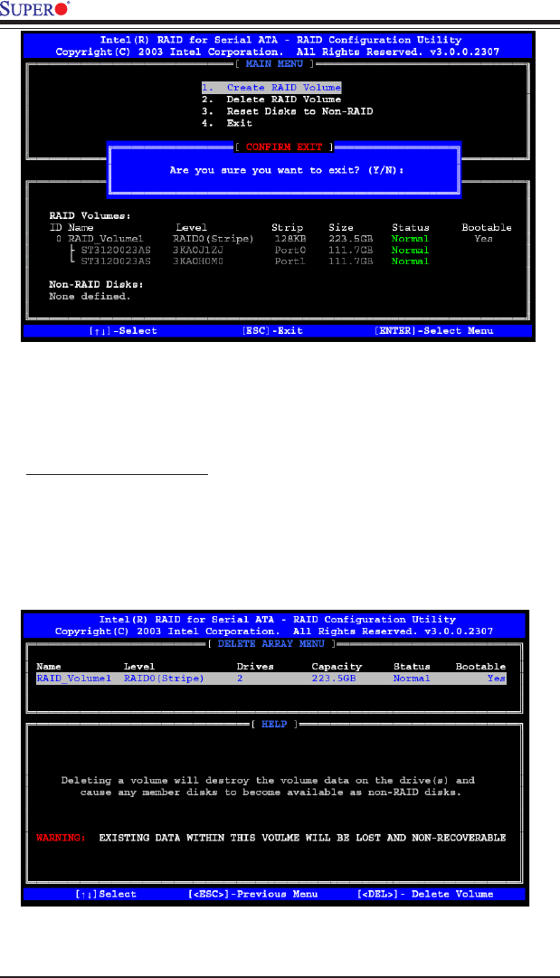Click green 'Normal' status in Port1 row
The height and width of the screenshot is (978, 560).
411,261
